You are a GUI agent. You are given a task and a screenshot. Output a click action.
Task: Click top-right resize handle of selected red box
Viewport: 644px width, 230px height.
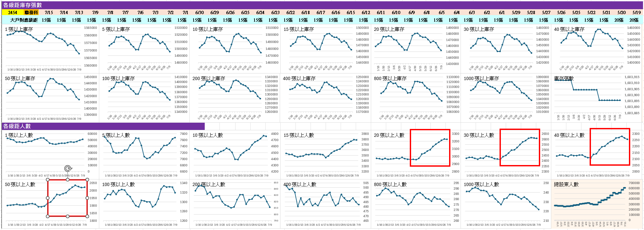(87, 180)
